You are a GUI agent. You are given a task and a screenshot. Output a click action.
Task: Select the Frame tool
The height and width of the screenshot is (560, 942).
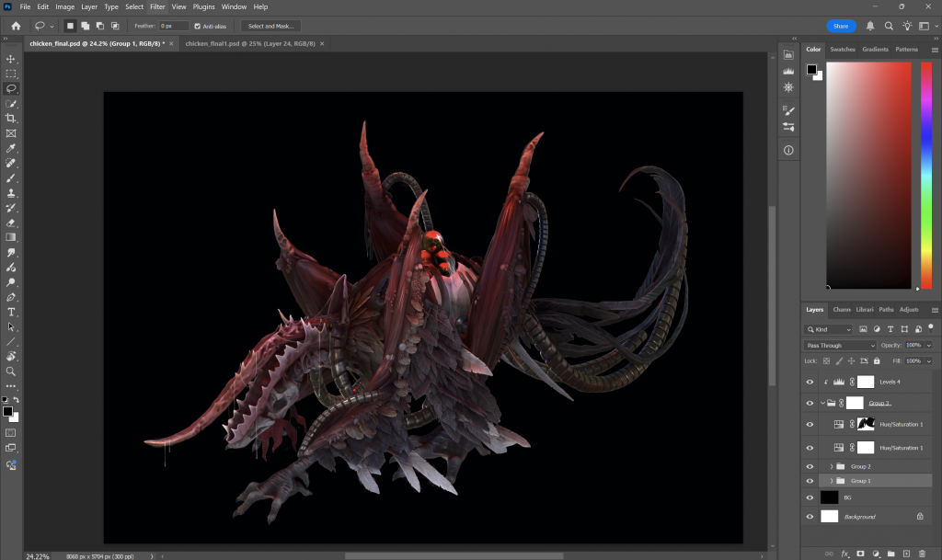click(11, 133)
